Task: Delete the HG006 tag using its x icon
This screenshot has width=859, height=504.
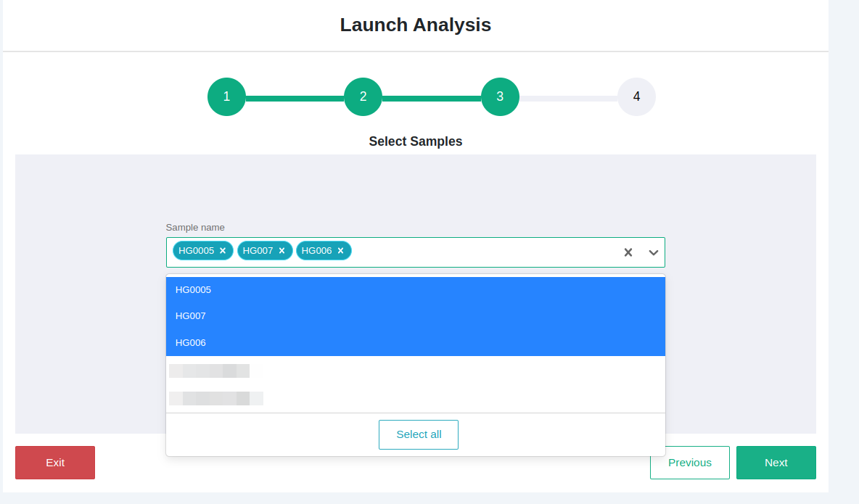Action: coord(340,251)
